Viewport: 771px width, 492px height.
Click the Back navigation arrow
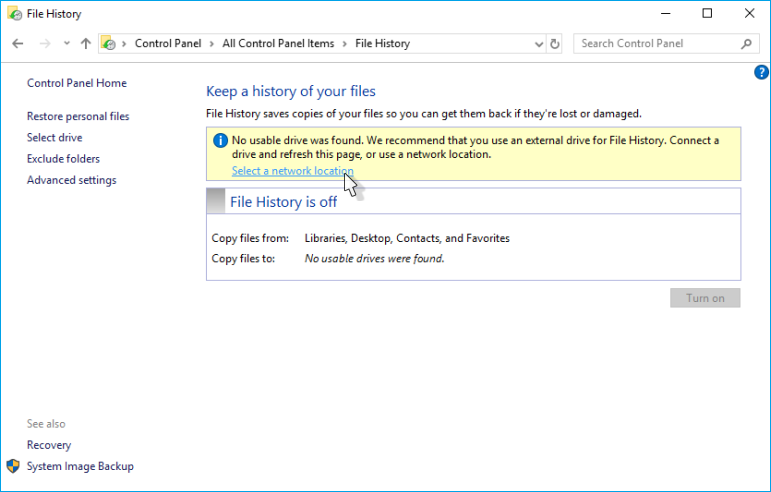coord(18,44)
